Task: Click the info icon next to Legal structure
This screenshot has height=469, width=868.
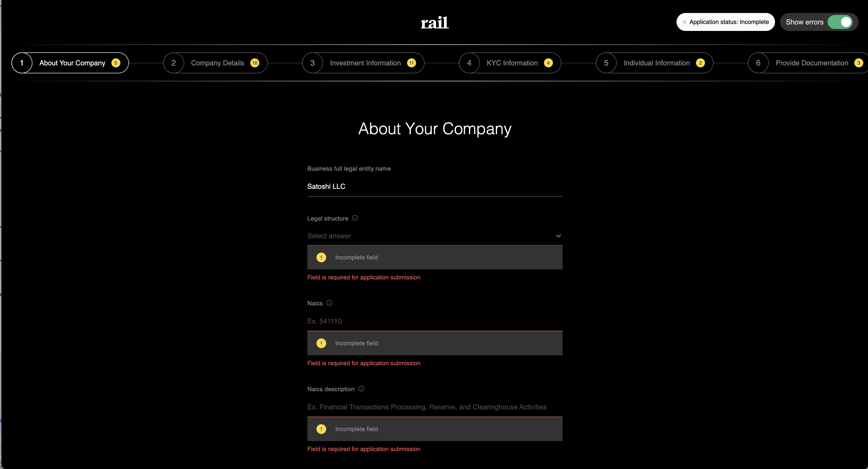Action: (355, 218)
